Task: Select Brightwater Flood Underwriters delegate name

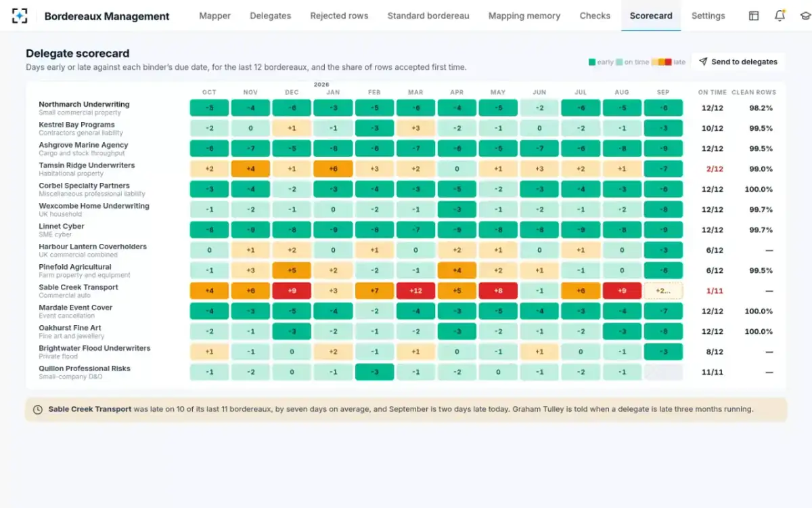Action: (x=95, y=348)
